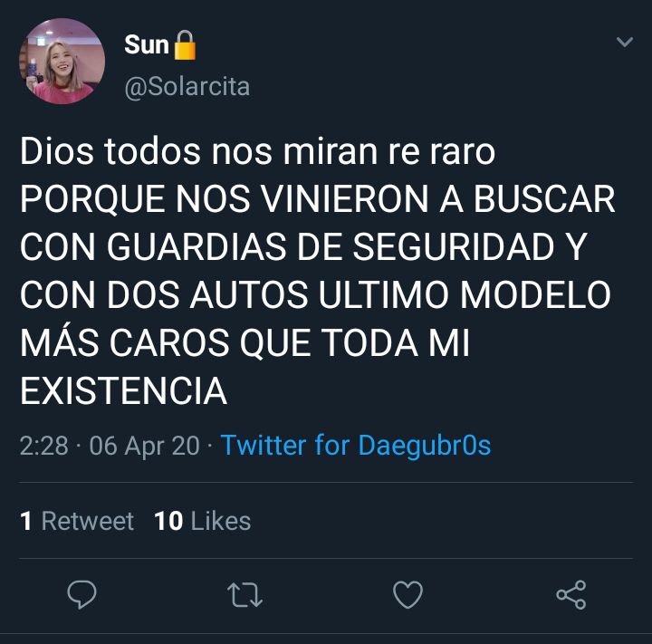
Task: Click the text 'CON GUARDIAS DE SEGURIDAD Y'
Action: point(303,246)
